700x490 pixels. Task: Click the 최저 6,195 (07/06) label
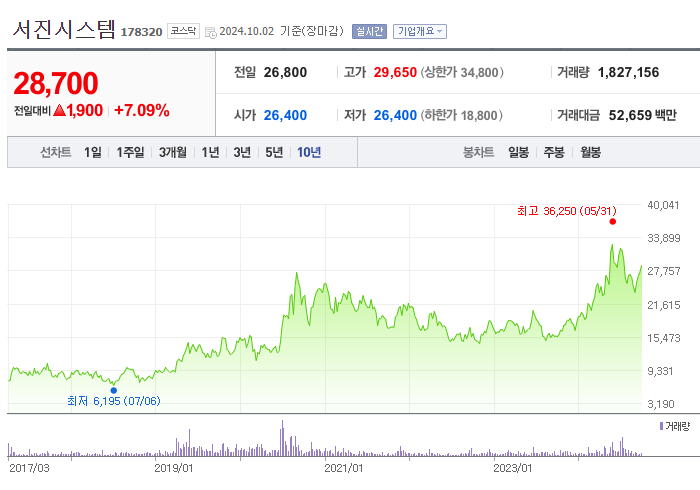coord(114,401)
